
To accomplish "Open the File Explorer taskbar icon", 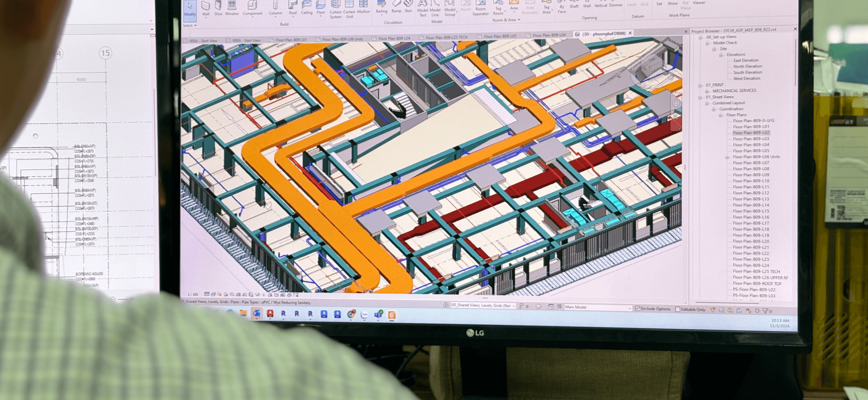I will (x=243, y=313).
